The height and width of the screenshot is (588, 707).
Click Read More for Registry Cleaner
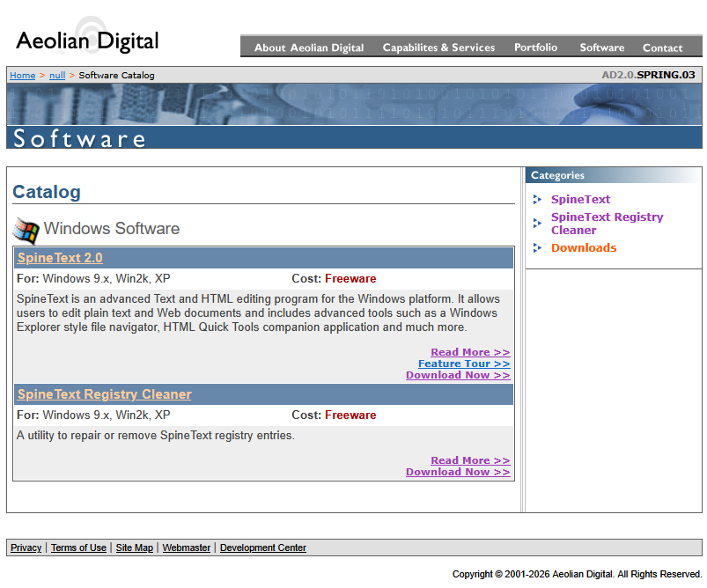[x=470, y=460]
